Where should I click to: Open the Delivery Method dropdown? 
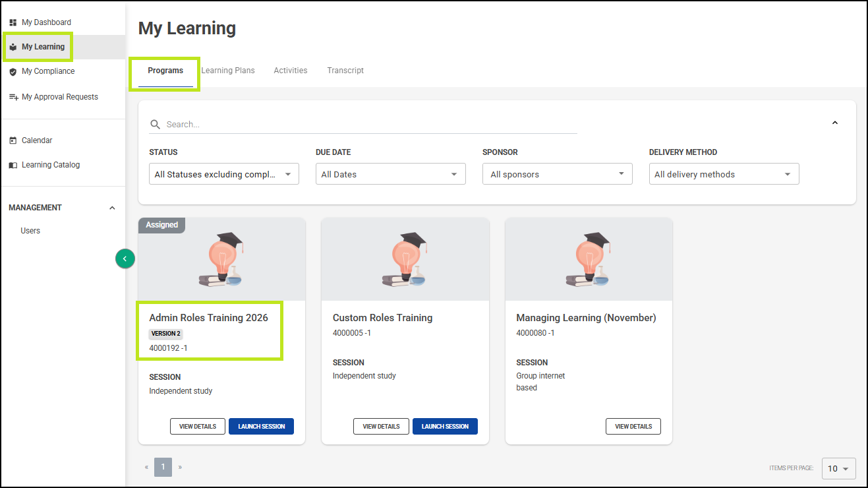724,174
